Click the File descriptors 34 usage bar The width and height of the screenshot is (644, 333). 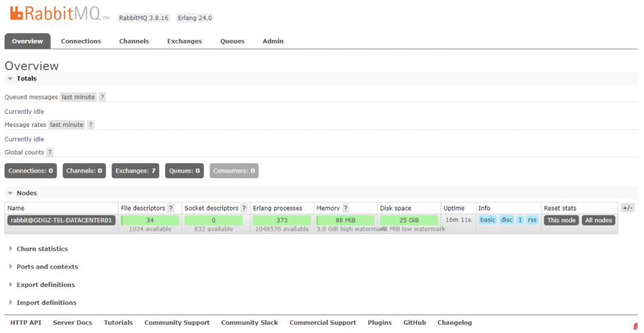[150, 220]
